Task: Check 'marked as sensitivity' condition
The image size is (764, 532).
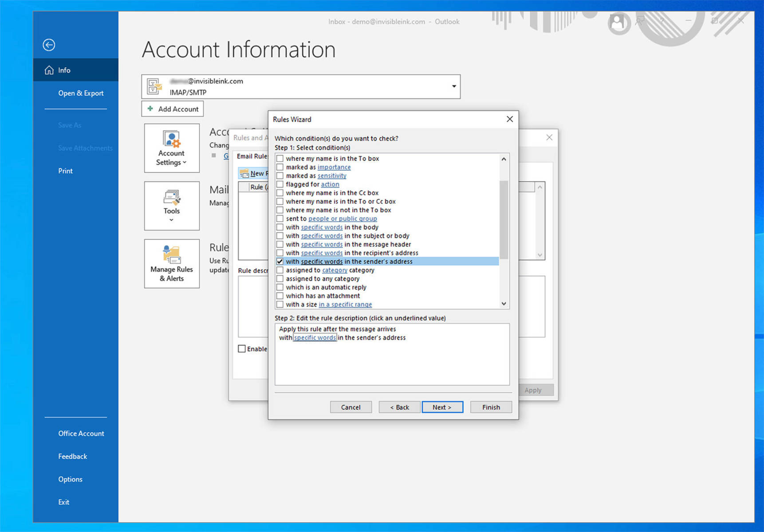Action: click(280, 176)
